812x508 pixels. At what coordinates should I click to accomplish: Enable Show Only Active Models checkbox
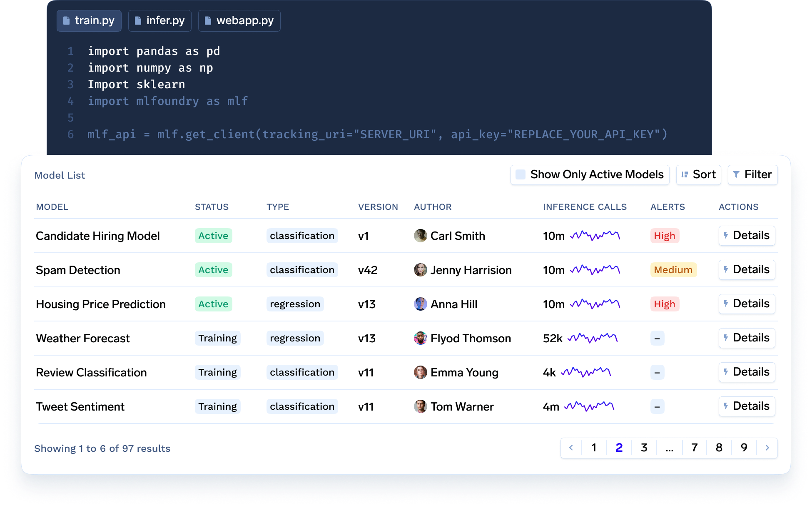tap(521, 174)
